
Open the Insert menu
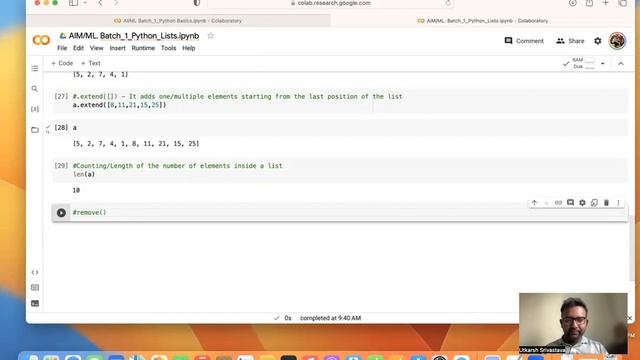point(118,48)
